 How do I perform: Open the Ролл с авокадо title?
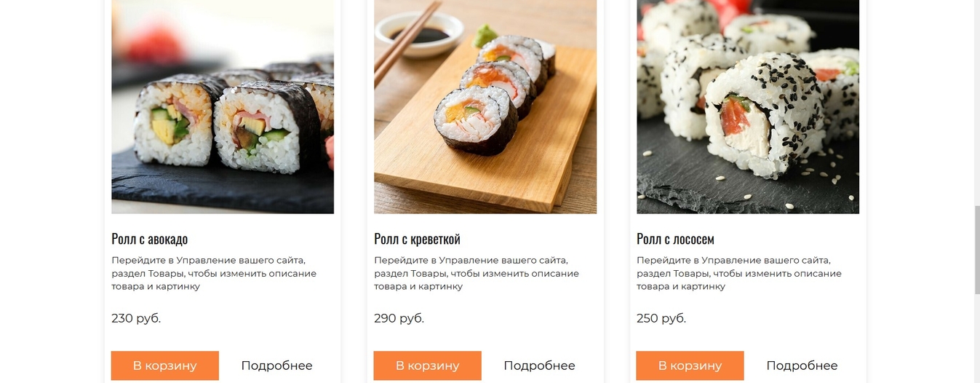pyautogui.click(x=149, y=239)
